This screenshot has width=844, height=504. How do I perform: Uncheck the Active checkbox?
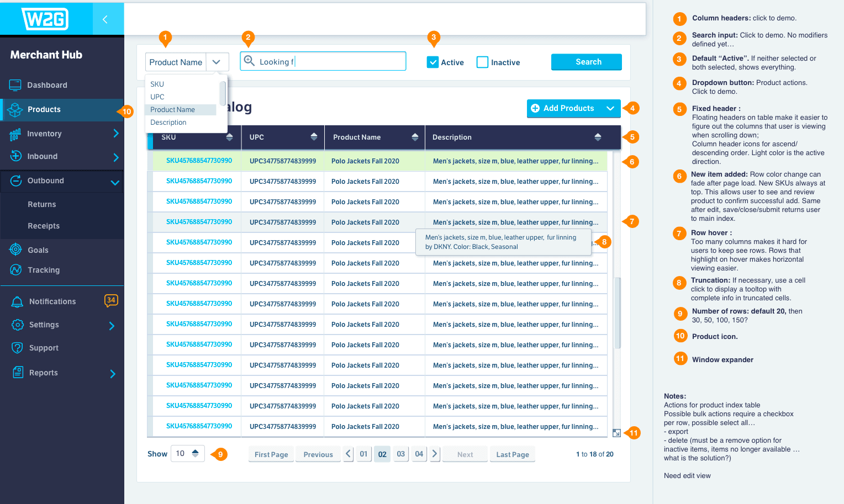[x=432, y=62]
